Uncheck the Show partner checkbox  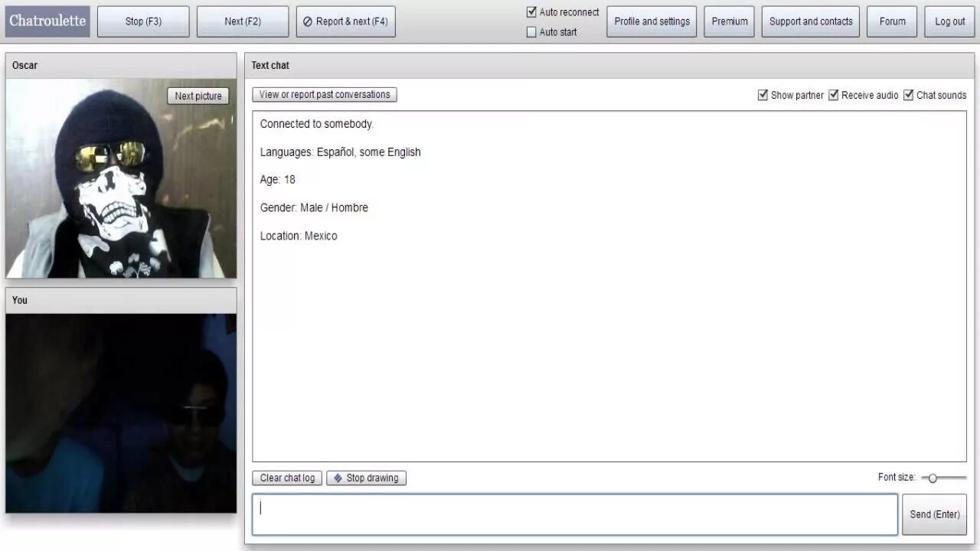point(763,95)
